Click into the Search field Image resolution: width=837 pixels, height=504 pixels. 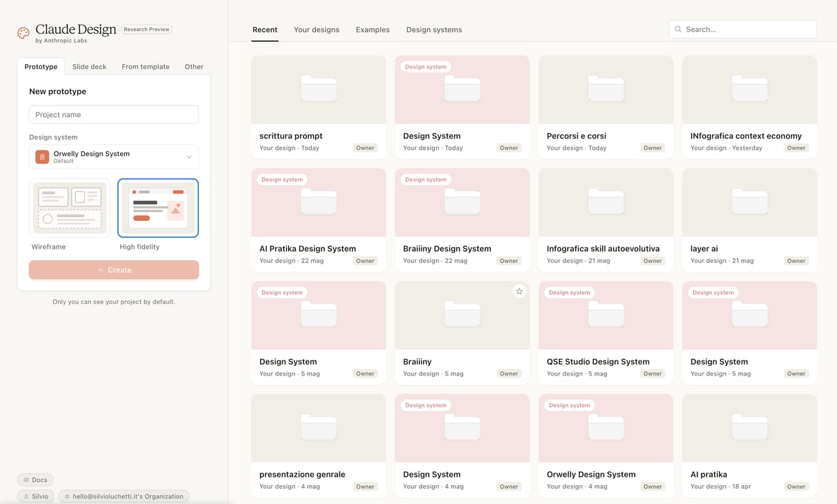[x=742, y=29]
